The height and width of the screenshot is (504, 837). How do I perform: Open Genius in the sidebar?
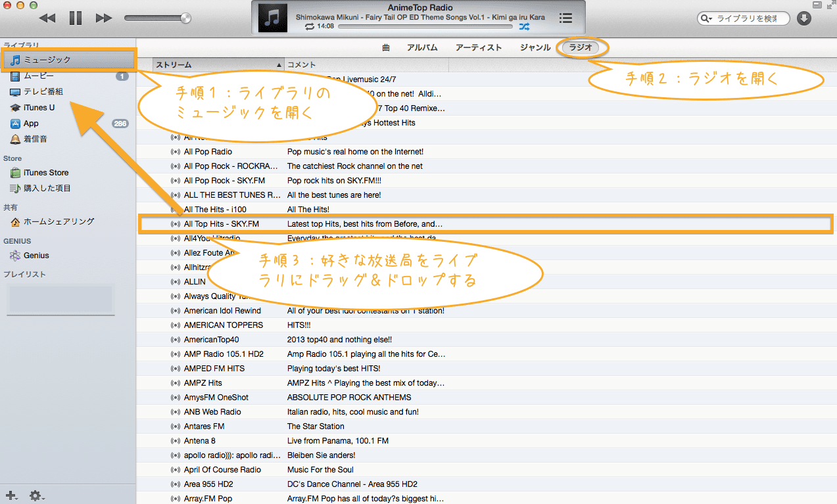pyautogui.click(x=68, y=256)
